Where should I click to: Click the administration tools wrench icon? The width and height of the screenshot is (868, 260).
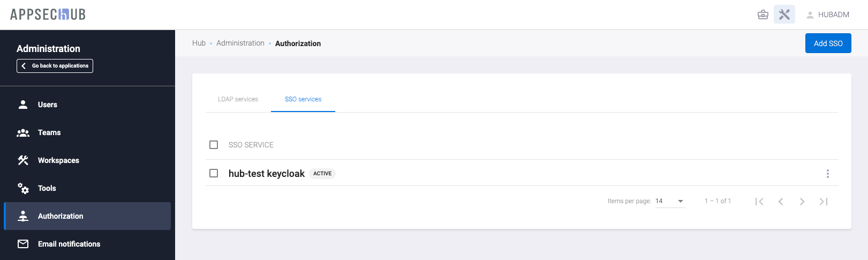784,14
